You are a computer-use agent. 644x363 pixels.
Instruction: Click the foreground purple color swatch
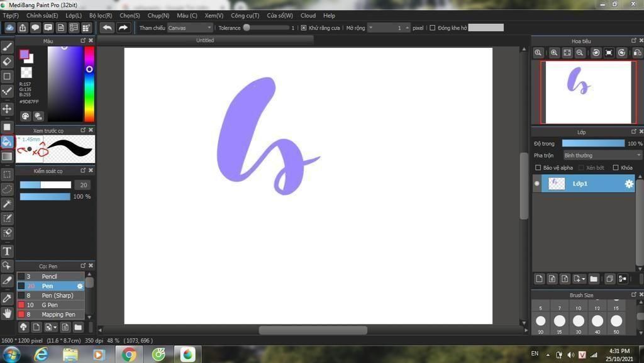click(x=24, y=54)
